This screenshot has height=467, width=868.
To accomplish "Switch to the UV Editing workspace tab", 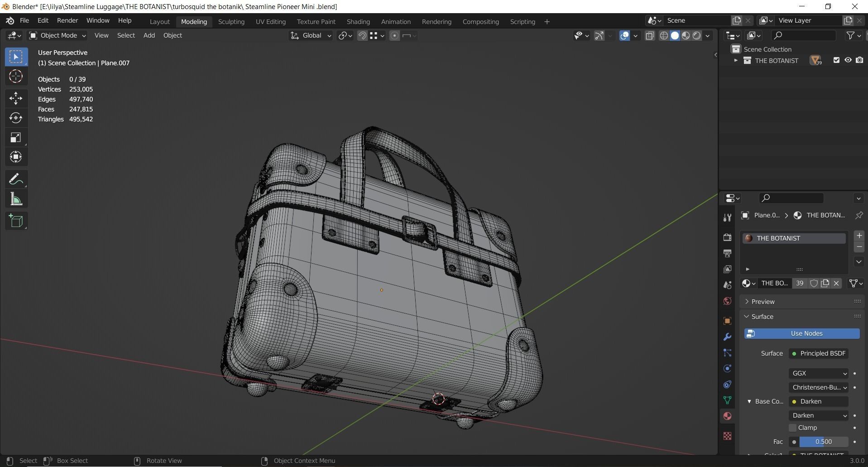I will point(270,22).
